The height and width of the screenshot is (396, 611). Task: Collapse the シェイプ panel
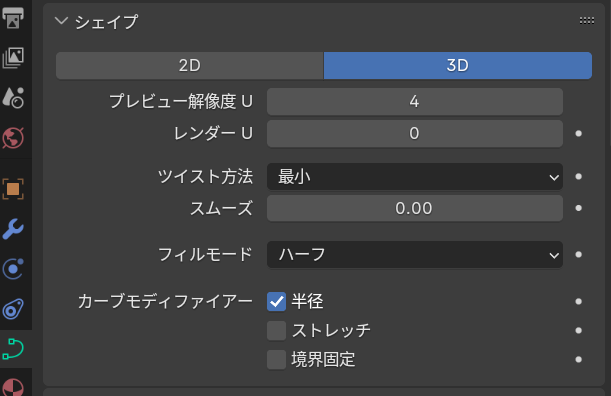click(61, 21)
